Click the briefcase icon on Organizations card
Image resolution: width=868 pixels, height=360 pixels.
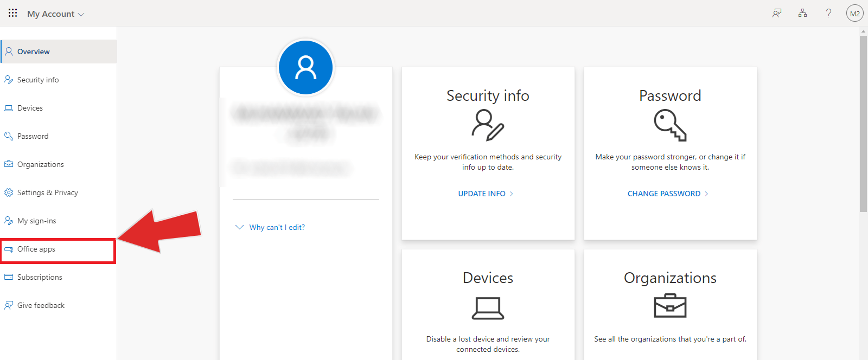click(x=670, y=306)
